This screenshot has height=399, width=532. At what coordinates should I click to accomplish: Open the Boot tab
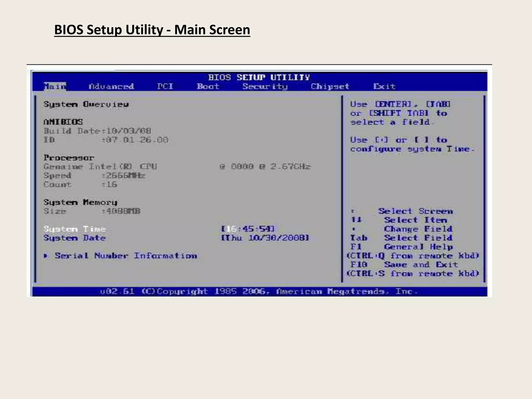(208, 86)
